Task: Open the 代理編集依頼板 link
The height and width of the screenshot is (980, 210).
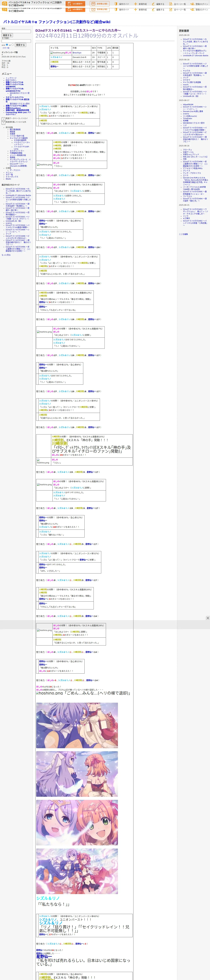Action: pos(16,153)
